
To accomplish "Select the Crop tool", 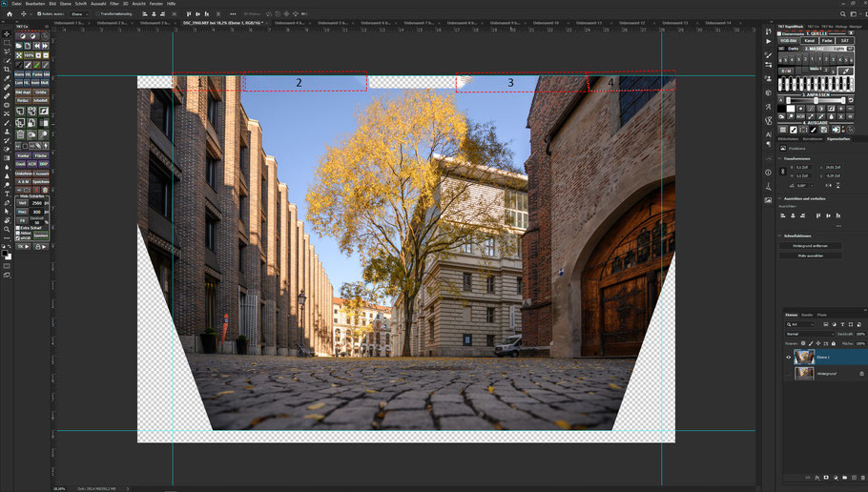I will click(7, 70).
